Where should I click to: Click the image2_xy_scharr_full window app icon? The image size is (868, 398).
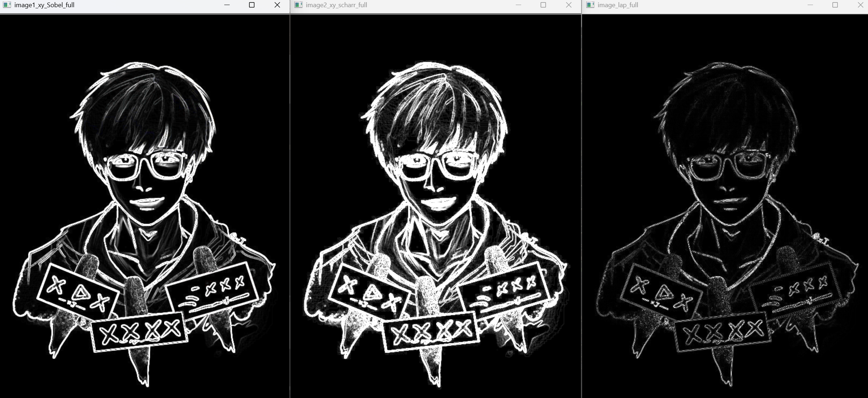(x=298, y=5)
